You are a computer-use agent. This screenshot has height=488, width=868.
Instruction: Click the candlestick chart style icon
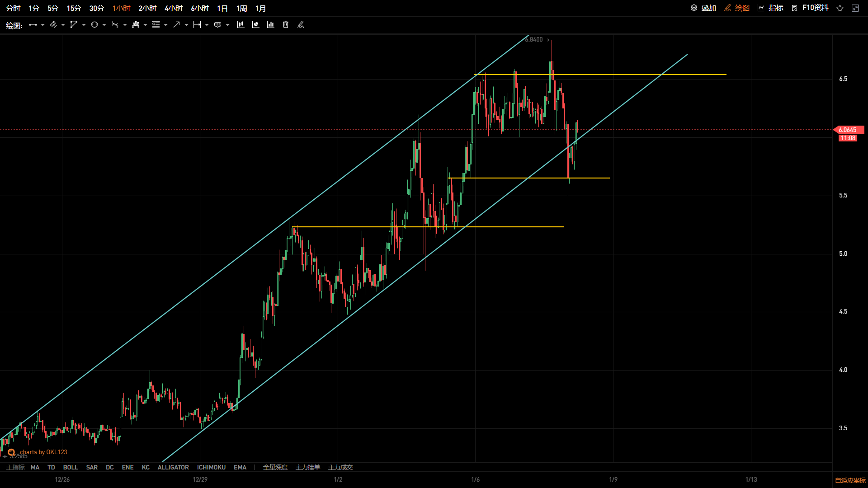241,25
